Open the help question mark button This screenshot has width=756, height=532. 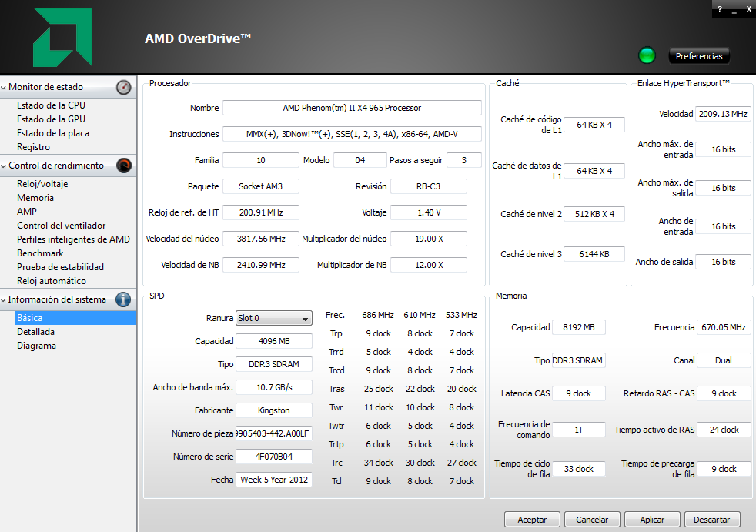(720, 9)
